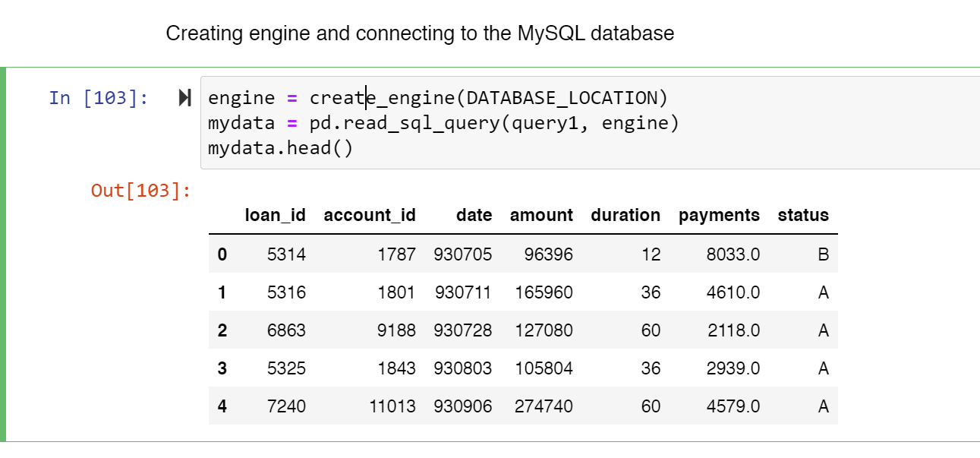The height and width of the screenshot is (458, 980).
Task: Click the loan_id column header
Action: click(276, 215)
